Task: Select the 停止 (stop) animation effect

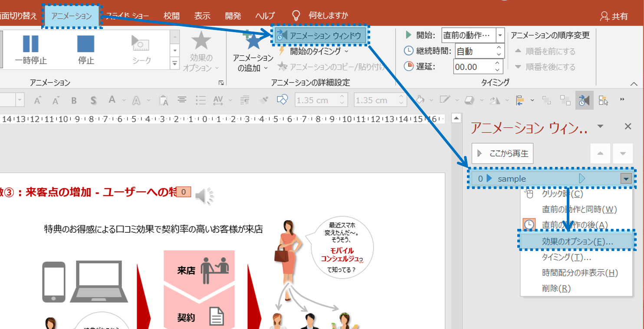Action: (x=86, y=50)
